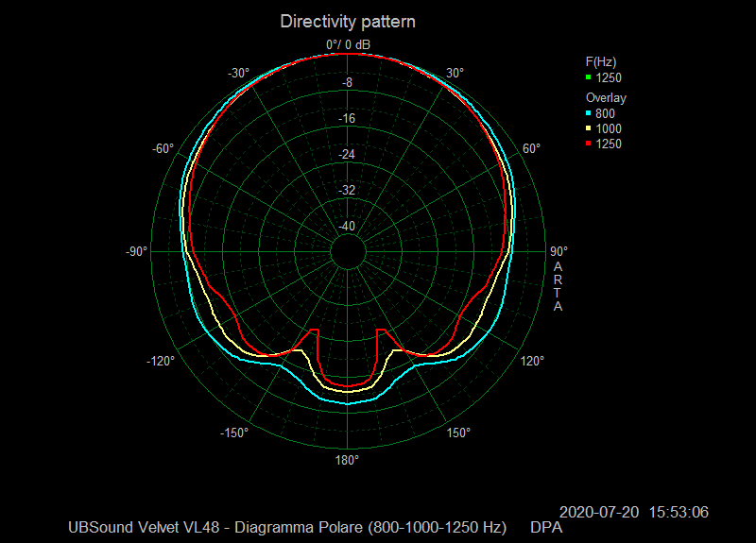The width and height of the screenshot is (756, 543).
Task: Click the 'Overlay' legend heading
Action: 606,98
